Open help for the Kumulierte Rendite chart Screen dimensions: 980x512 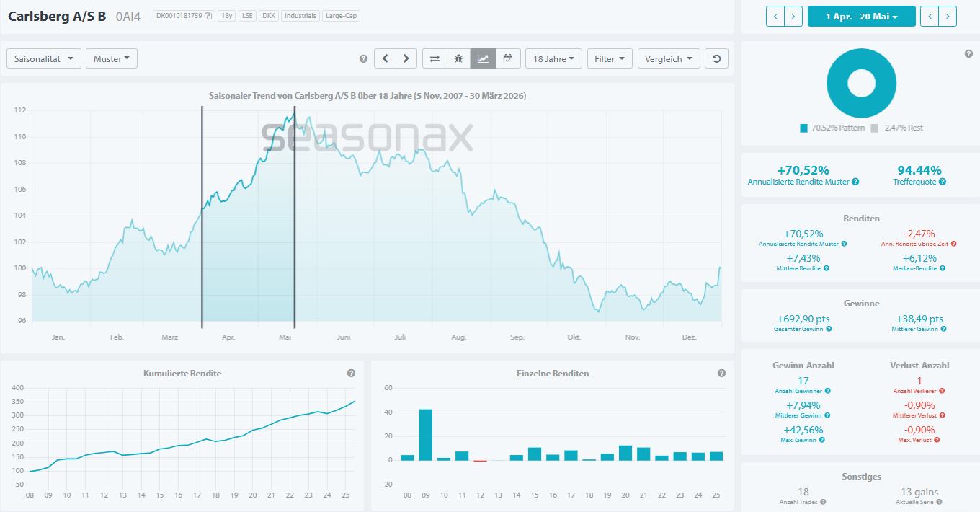click(x=351, y=374)
